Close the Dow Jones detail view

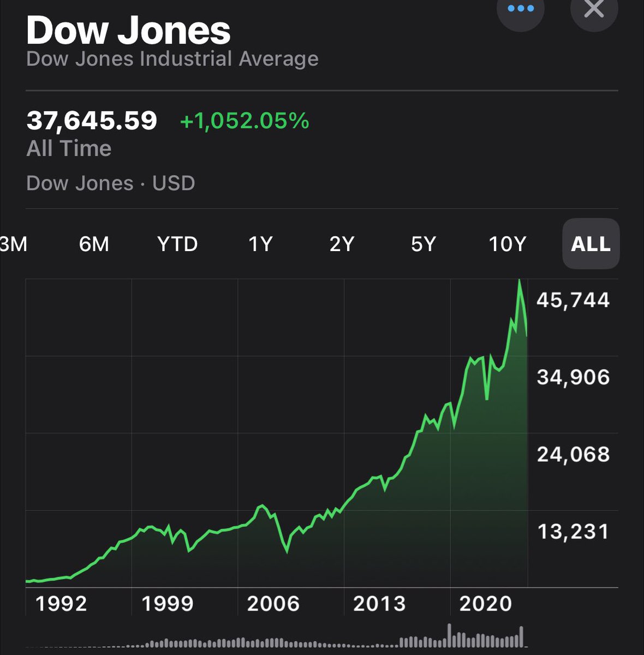[x=594, y=10]
